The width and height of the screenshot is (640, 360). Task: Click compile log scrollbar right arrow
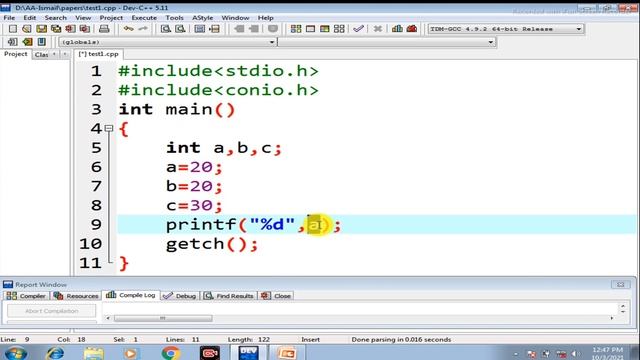pyautogui.click(x=612, y=318)
